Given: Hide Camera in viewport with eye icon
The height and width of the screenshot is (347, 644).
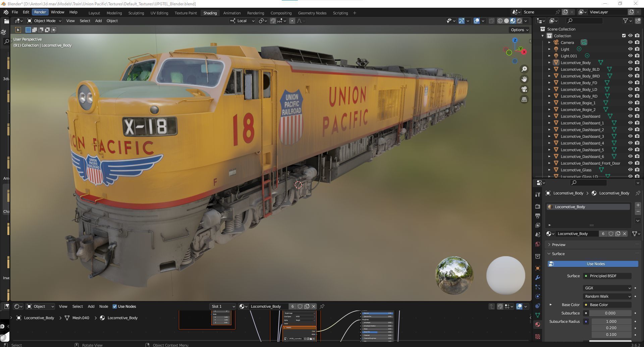Looking at the screenshot, I should (x=630, y=43).
